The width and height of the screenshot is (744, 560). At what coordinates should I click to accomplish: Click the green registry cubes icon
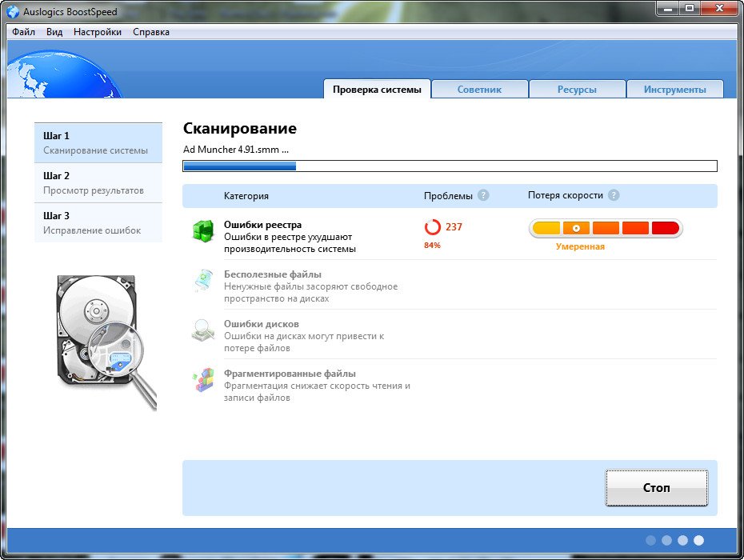(203, 231)
